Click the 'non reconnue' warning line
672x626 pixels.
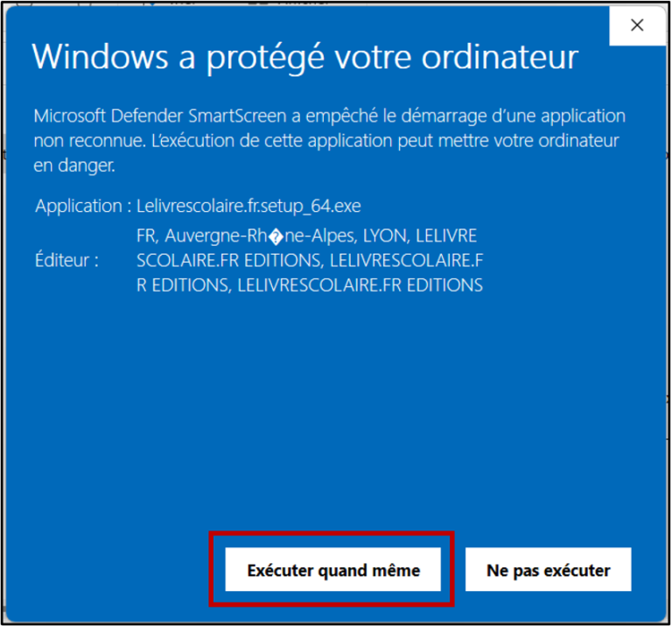pyautogui.click(x=326, y=141)
